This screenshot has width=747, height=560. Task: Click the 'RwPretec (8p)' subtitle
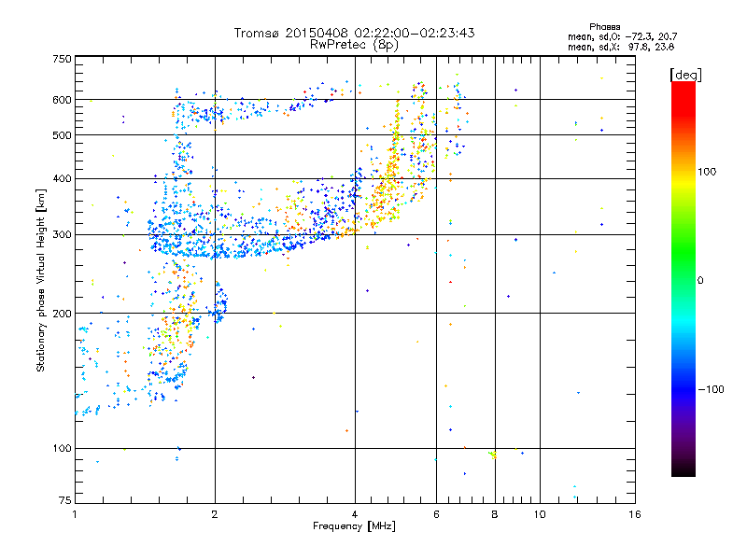tap(354, 45)
